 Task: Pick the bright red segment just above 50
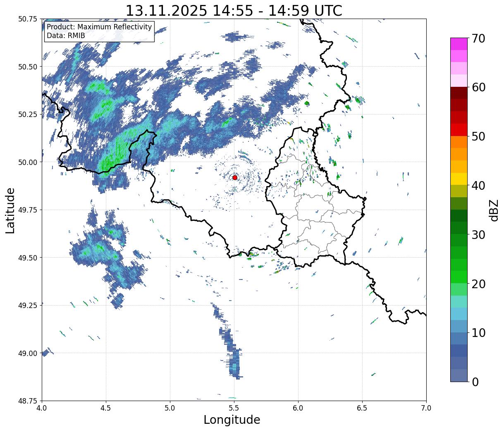pyautogui.click(x=459, y=130)
